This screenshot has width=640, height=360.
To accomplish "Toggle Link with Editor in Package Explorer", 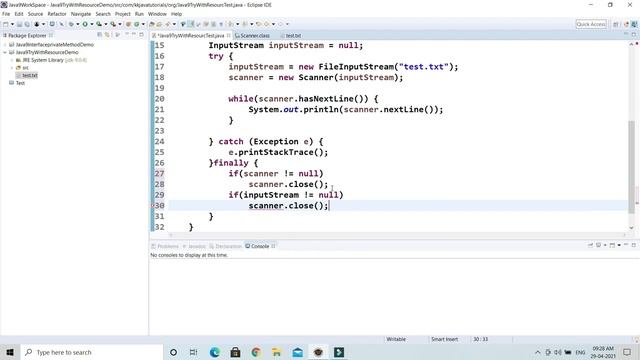I will tap(107, 35).
